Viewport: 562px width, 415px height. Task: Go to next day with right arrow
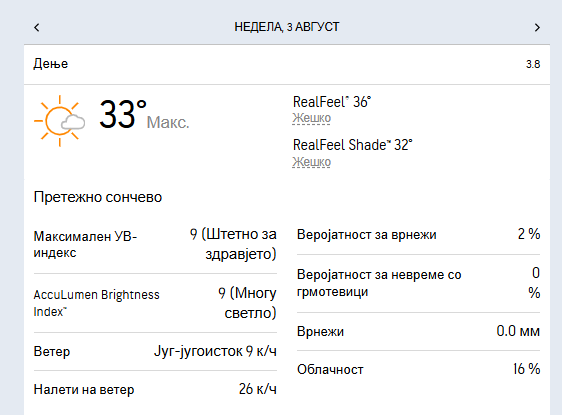537,27
